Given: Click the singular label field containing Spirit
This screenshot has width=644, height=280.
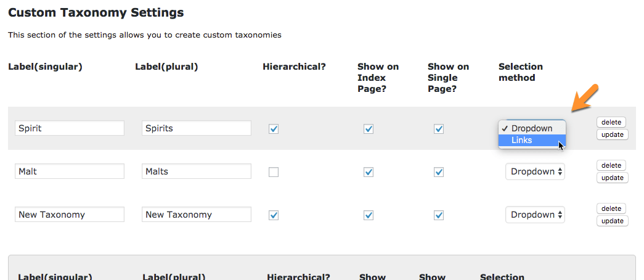Looking at the screenshot, I should click(x=69, y=128).
